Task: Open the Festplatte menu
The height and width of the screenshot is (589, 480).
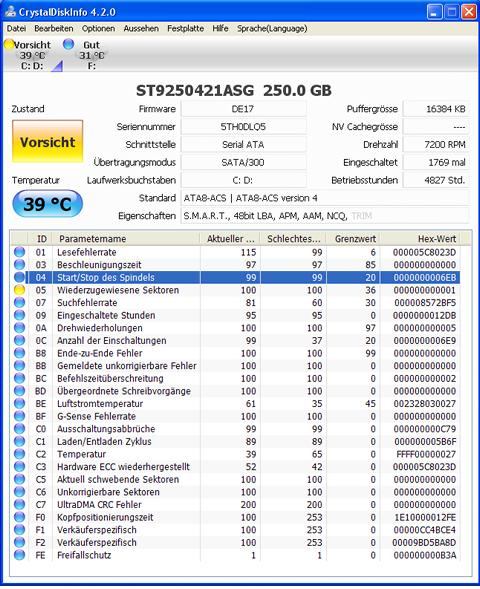Action: pyautogui.click(x=186, y=29)
